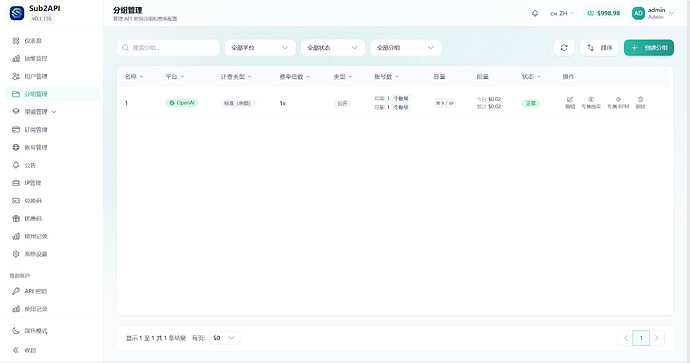
Task: Click the 公开 type badge
Action: click(x=342, y=103)
